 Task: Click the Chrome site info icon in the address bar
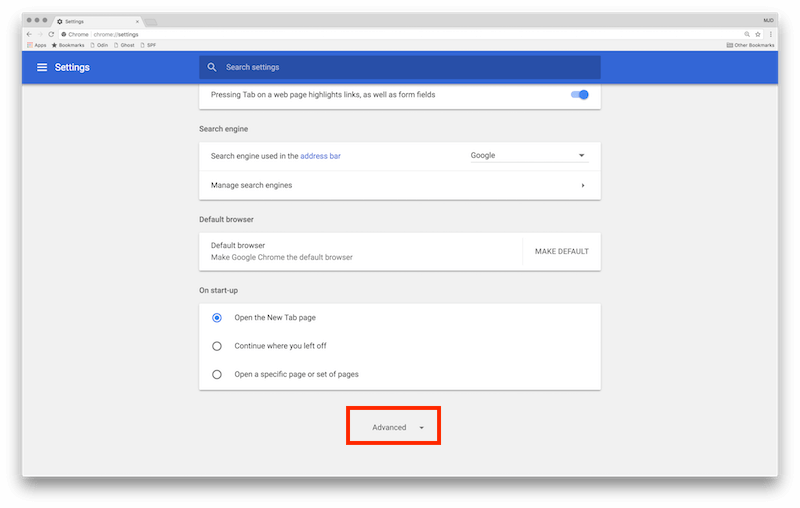tap(64, 34)
